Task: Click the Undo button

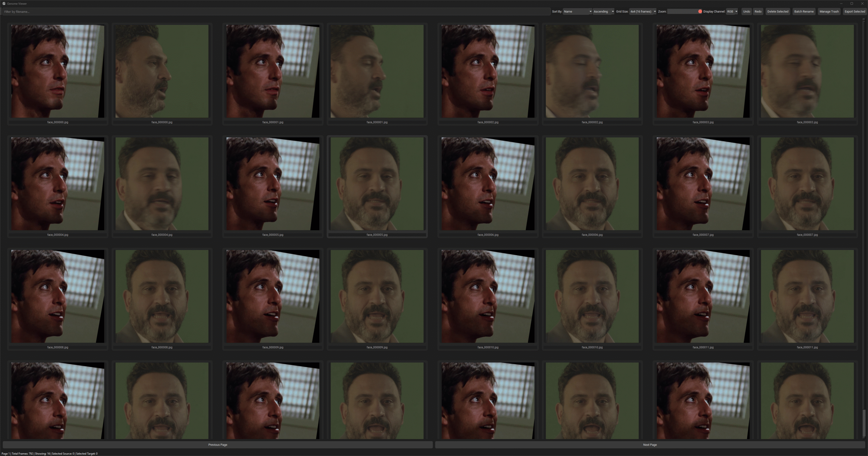Action: 747,12
